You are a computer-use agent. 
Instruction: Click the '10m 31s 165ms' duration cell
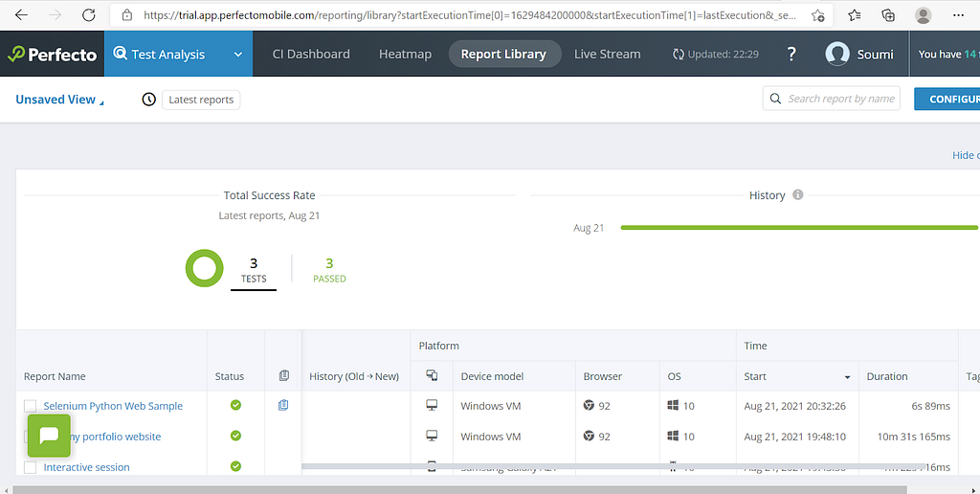tap(914, 437)
